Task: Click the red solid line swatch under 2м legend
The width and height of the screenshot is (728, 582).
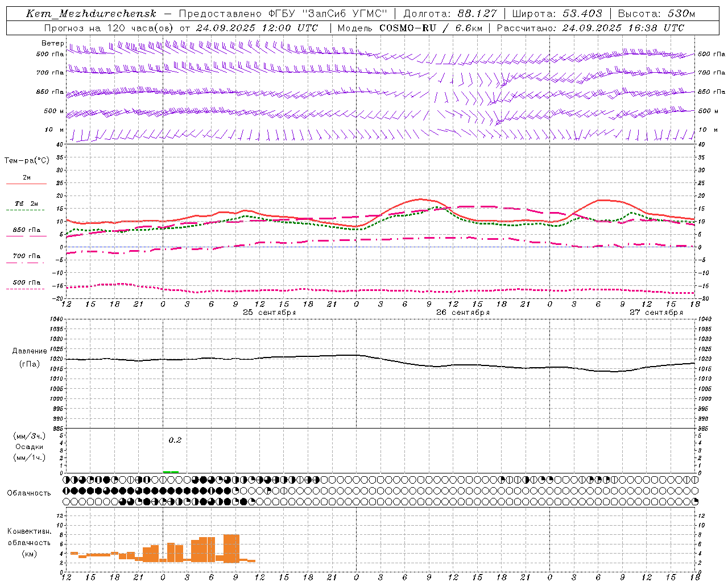Action: [x=26, y=184]
